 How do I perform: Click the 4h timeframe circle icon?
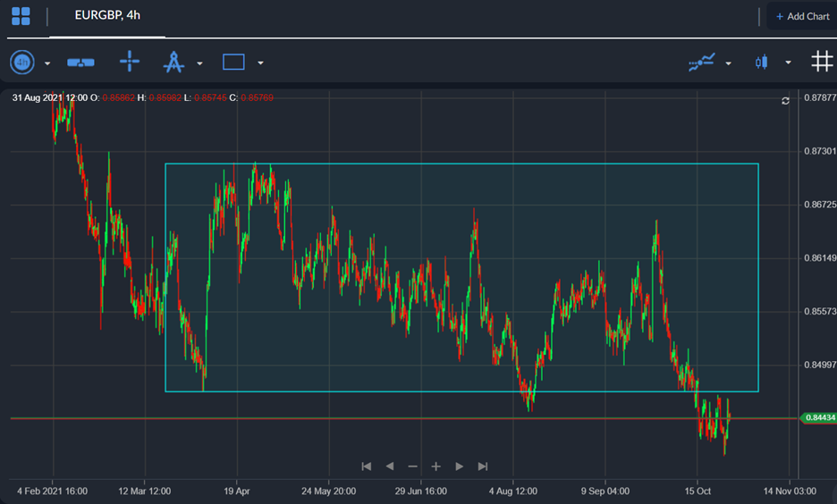[x=22, y=63]
